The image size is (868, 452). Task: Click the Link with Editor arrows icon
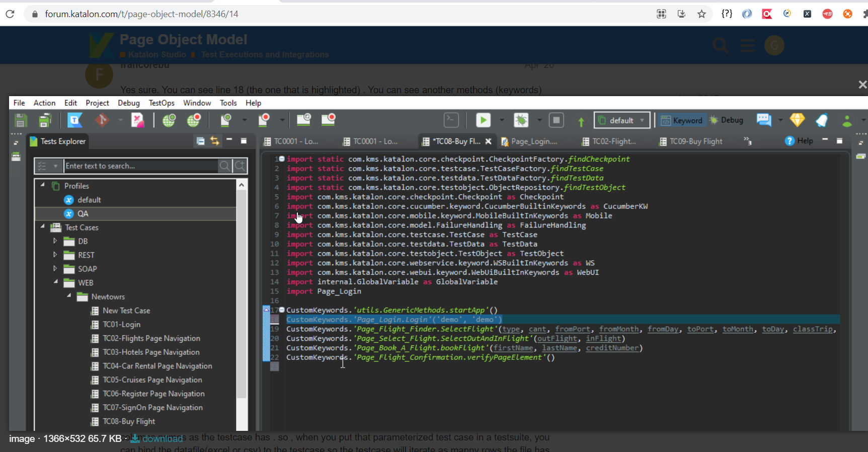pyautogui.click(x=215, y=141)
